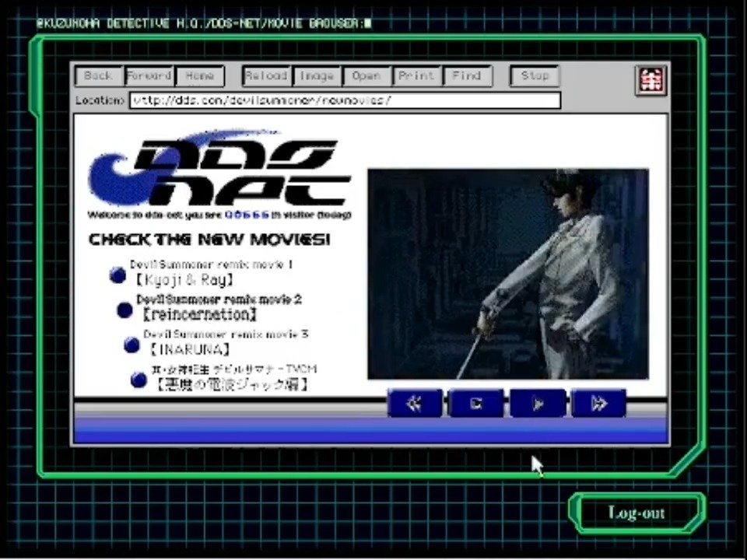Click the blue bullet beside the TVCM movie
The image size is (747, 560).
[139, 380]
